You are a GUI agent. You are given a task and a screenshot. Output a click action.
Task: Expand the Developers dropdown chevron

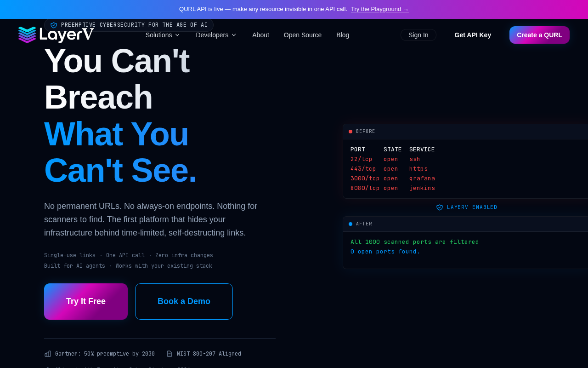tap(234, 35)
